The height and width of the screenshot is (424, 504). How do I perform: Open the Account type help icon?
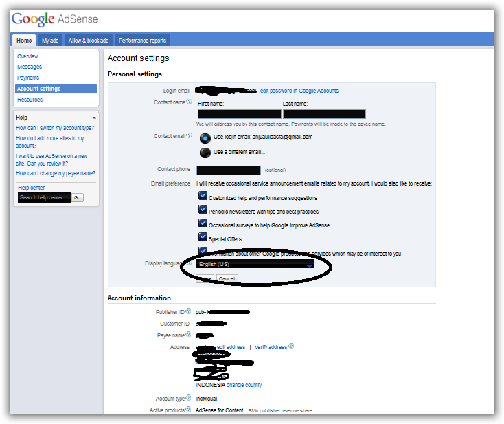click(x=188, y=398)
